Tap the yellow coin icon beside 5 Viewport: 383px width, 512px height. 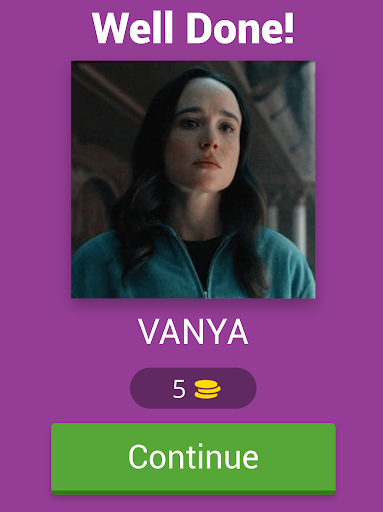(207, 389)
